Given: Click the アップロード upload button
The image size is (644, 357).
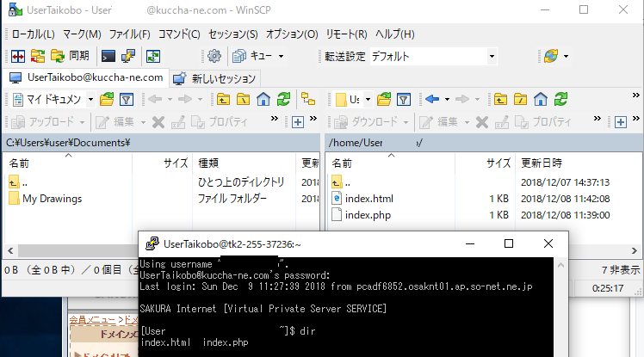Looking at the screenshot, I should click(x=43, y=122).
